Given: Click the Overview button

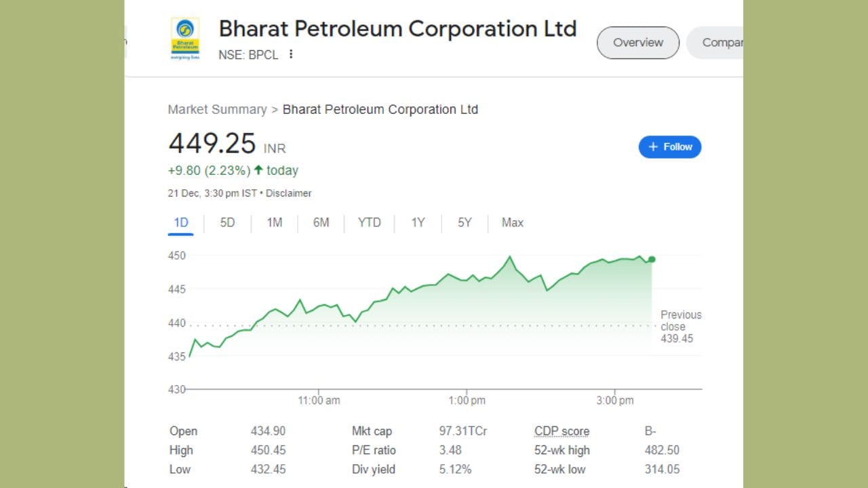Looking at the screenshot, I should 637,42.
